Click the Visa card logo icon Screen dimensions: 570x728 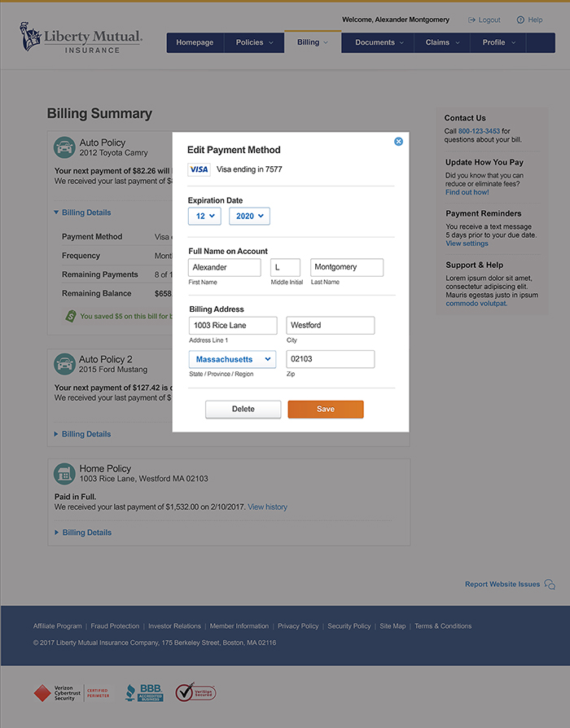point(199,169)
